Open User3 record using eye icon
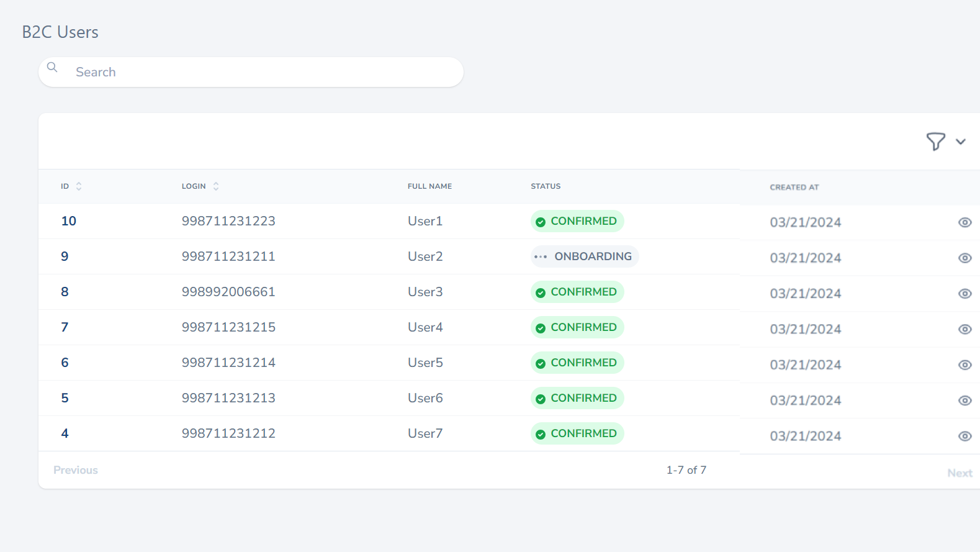This screenshot has height=552, width=980. [964, 294]
